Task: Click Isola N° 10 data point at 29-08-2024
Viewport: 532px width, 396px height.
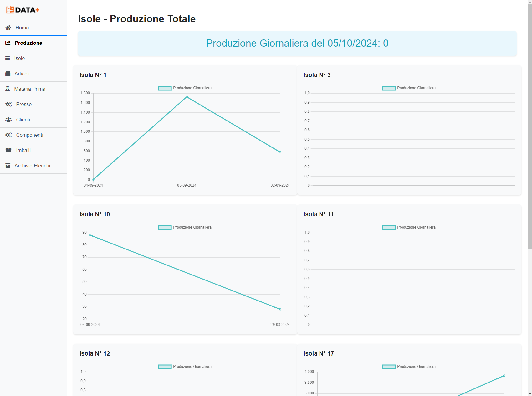Action: click(x=280, y=309)
